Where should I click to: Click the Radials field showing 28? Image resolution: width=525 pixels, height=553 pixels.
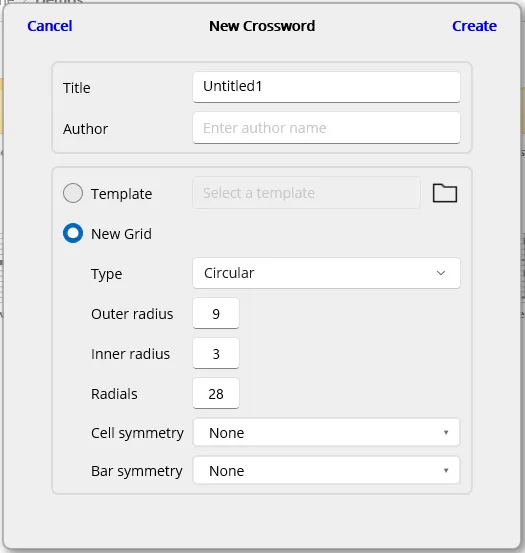tap(216, 394)
